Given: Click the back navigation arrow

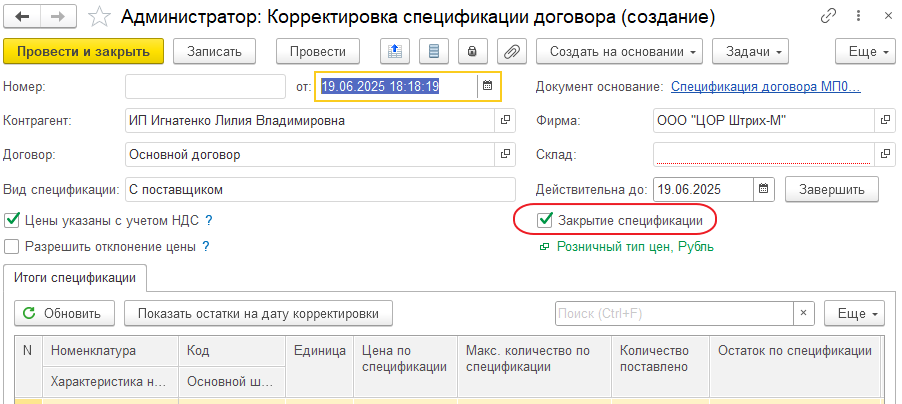Looking at the screenshot, I should point(23,18).
